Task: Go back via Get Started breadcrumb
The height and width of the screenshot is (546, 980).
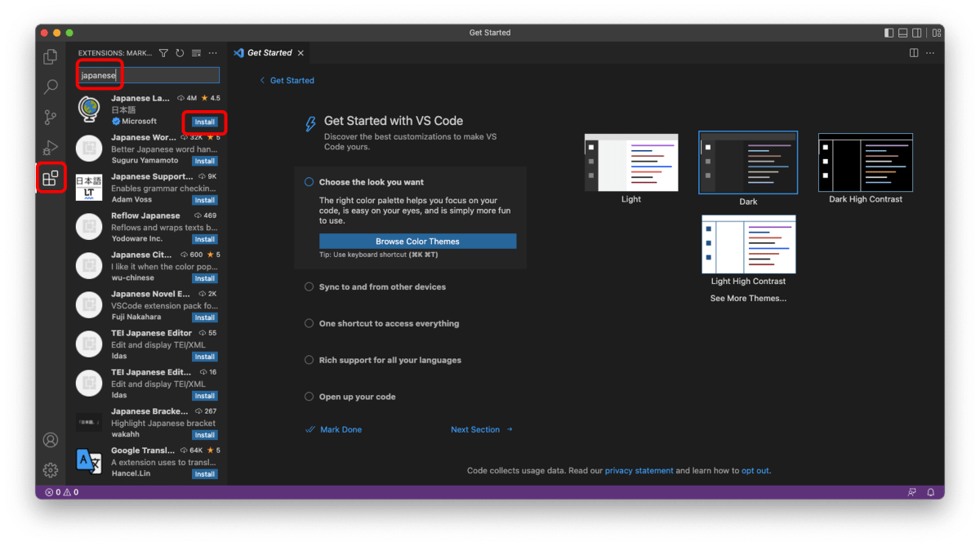Action: [287, 80]
